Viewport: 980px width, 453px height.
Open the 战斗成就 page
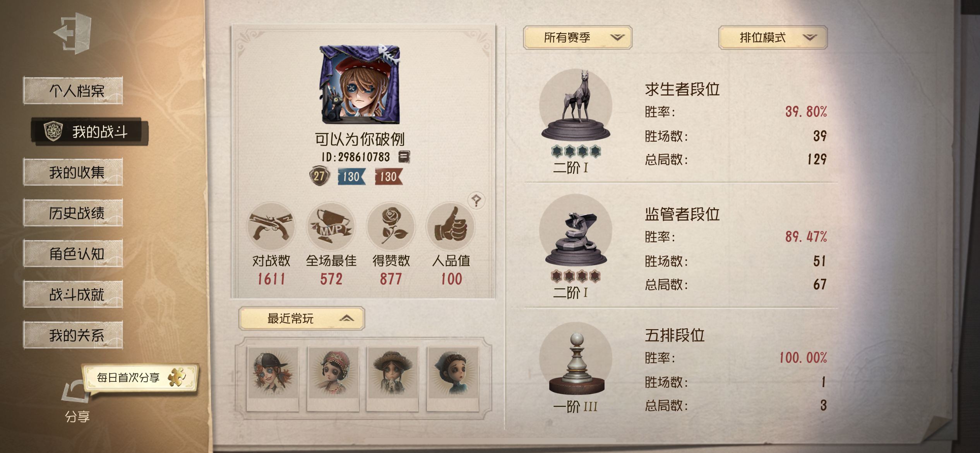click(x=73, y=294)
